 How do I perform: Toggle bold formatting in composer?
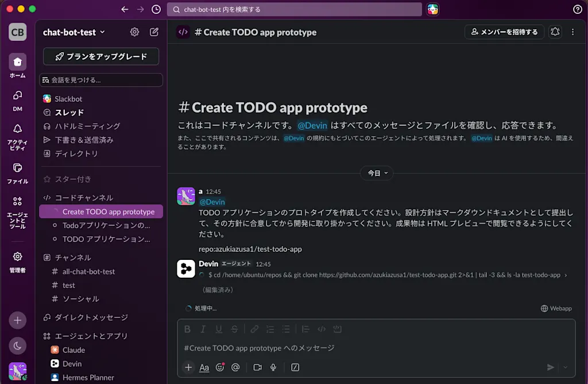[188, 329]
